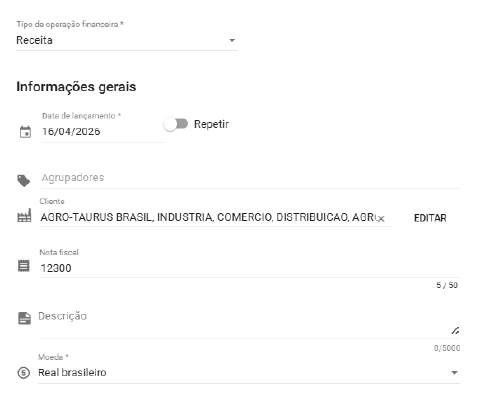Click into the Agrupadores field
This screenshot has height=401, width=480.
[x=250, y=178]
